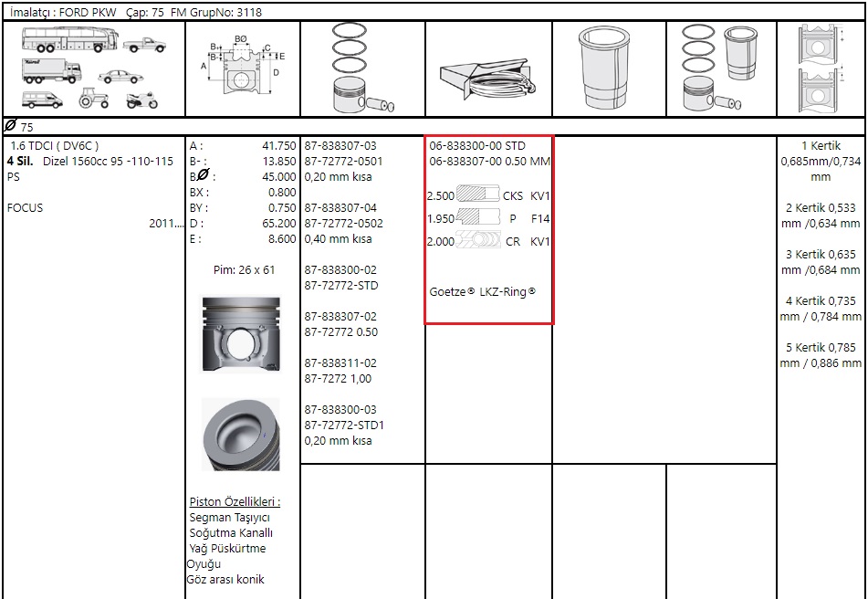Click the D dimension value 65.200
The image size is (868, 599).
(x=279, y=224)
